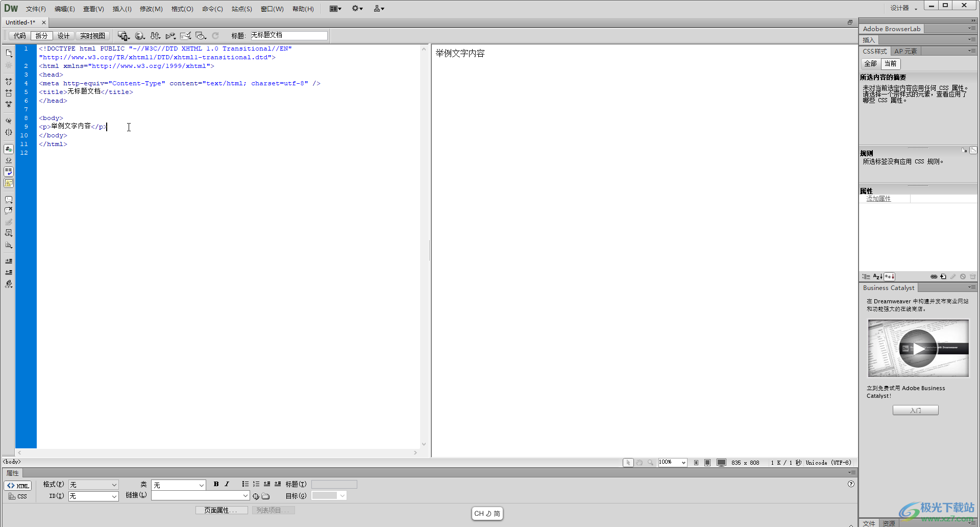Click the attach style sheet chain icon
The image size is (980, 527).
(x=934, y=277)
